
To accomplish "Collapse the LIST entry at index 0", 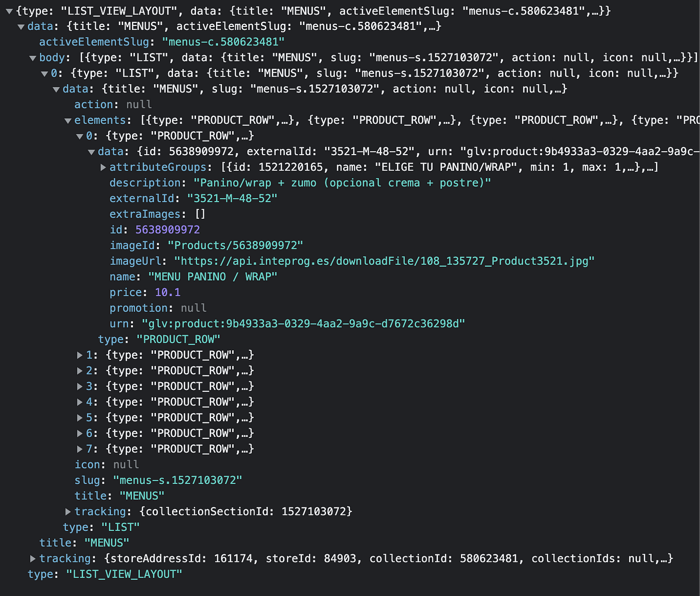I will coord(44,73).
